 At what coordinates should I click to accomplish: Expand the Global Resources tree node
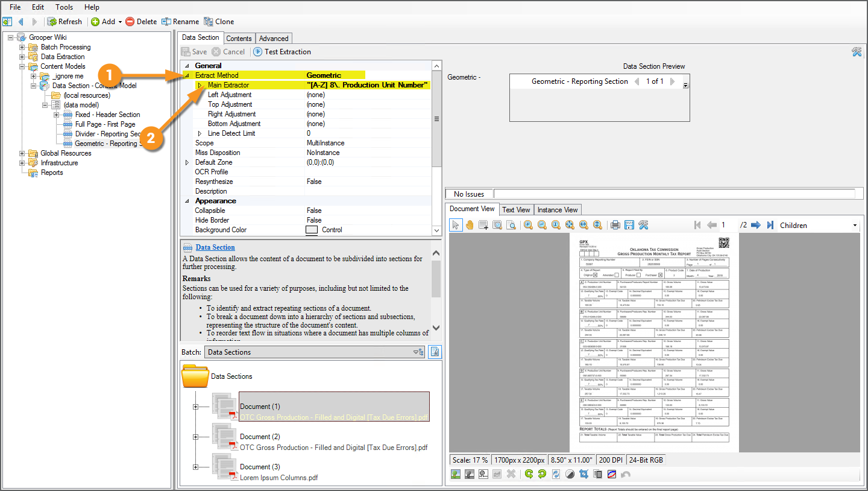click(22, 153)
